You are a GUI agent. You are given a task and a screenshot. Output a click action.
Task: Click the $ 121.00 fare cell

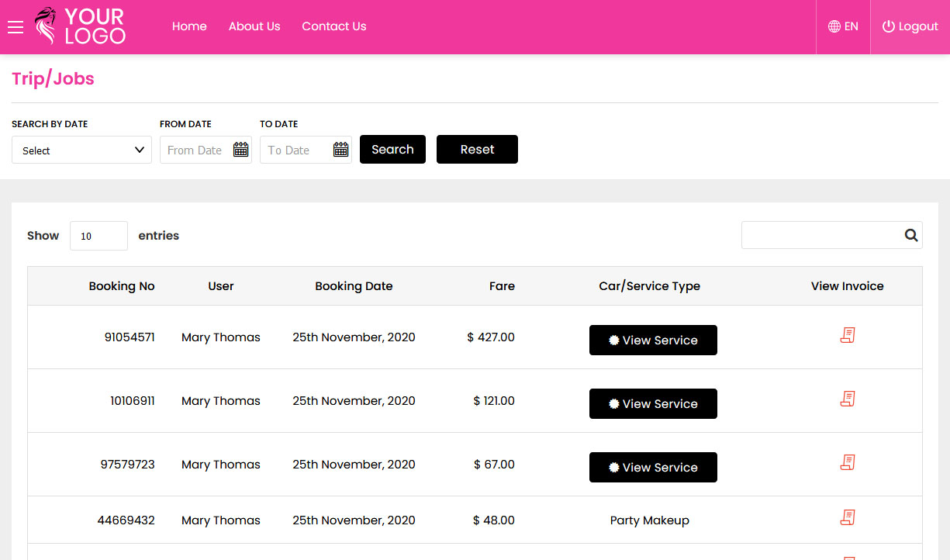coord(494,401)
